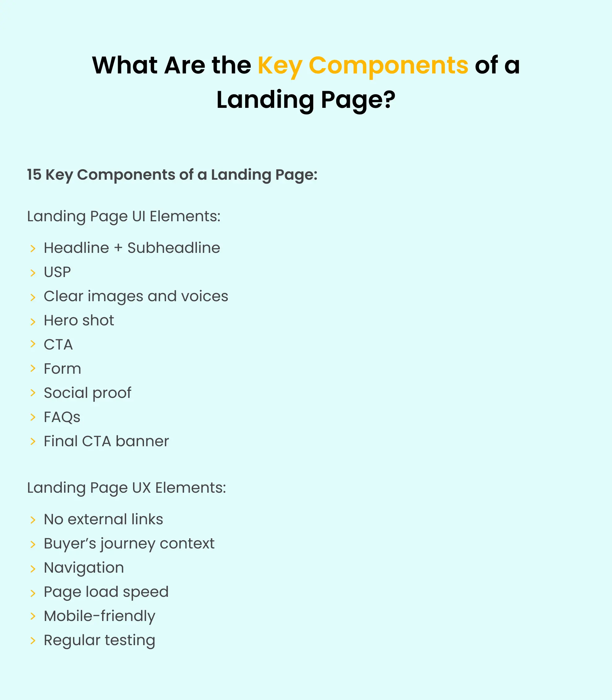
Task: Toggle the Form element visibility
Action: tap(64, 368)
